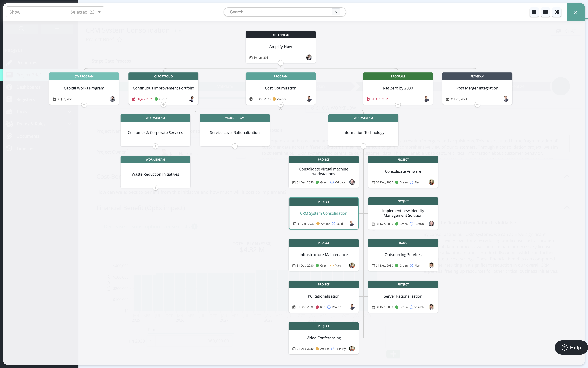Collapse the Cost Optimization program node
This screenshot has width=588, height=368.
pyautogui.click(x=281, y=105)
